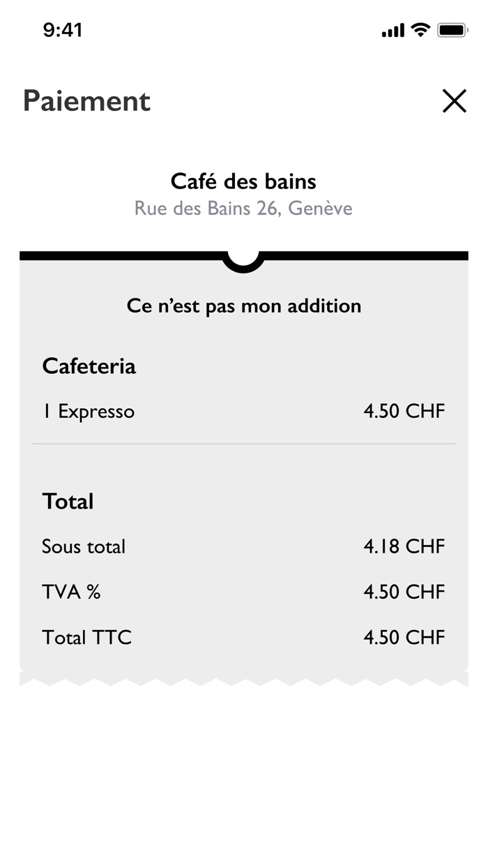488x868 pixels.
Task: Tap the Total TTC label
Action: pos(86,637)
